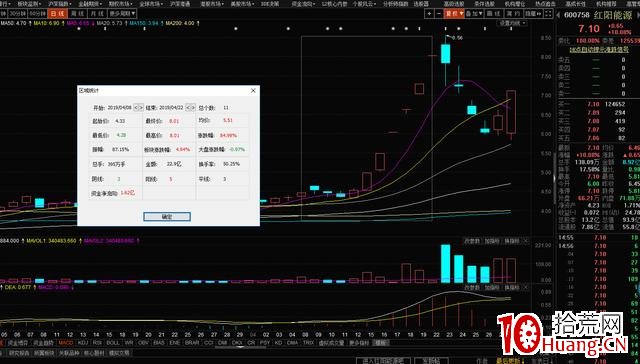Screen dimensions: 640x364
Task: Switch indicator to WR
Action: pos(129,343)
